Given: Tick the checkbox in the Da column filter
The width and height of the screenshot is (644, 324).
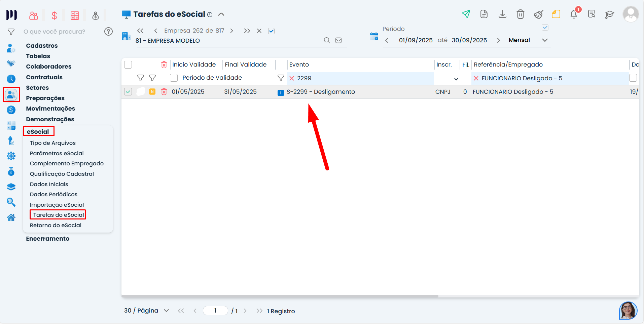Looking at the screenshot, I should (633, 78).
